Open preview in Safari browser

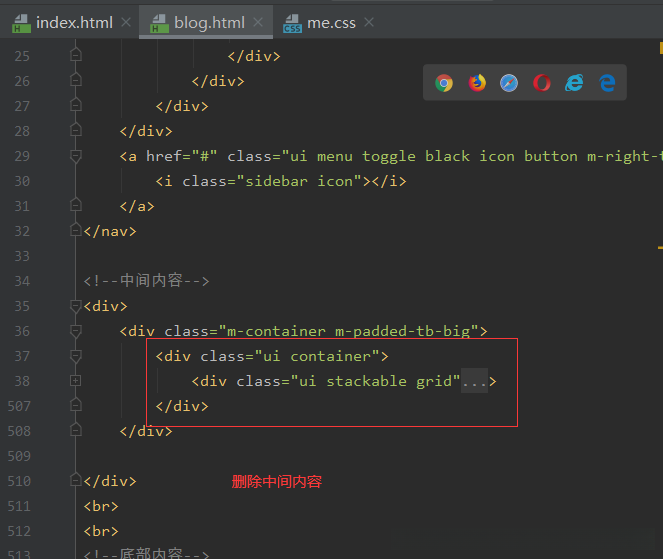click(x=509, y=83)
